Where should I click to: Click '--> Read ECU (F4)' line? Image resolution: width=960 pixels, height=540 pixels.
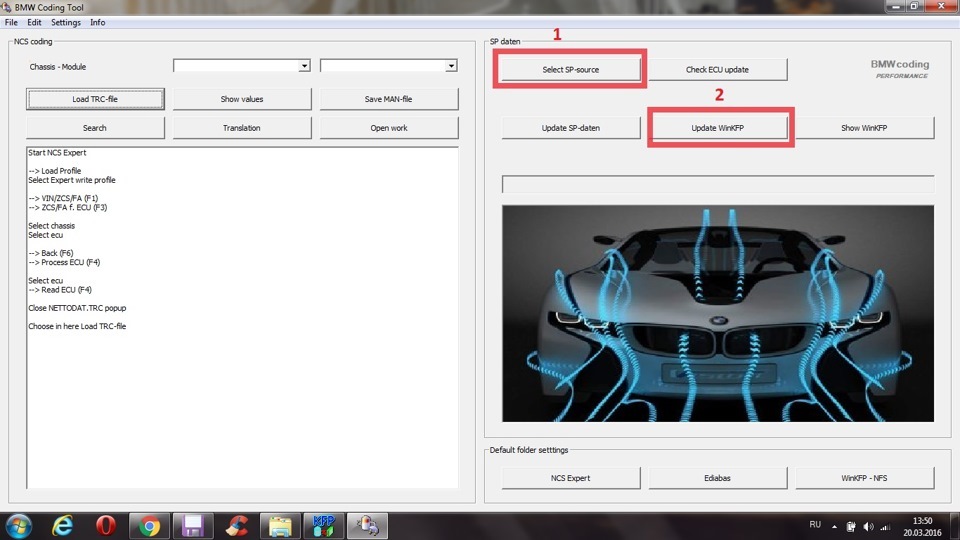(60, 290)
